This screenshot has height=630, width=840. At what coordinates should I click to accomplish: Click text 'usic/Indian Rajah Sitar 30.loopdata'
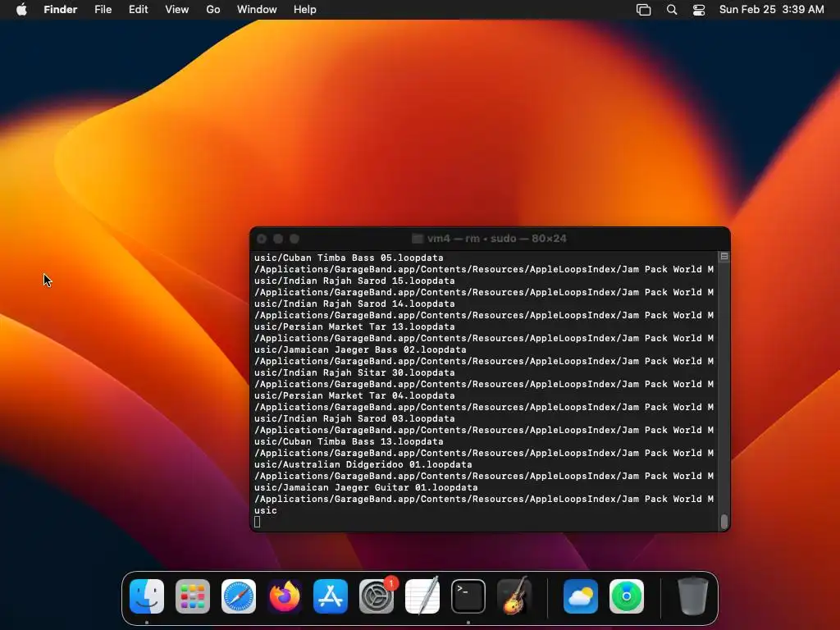point(354,373)
